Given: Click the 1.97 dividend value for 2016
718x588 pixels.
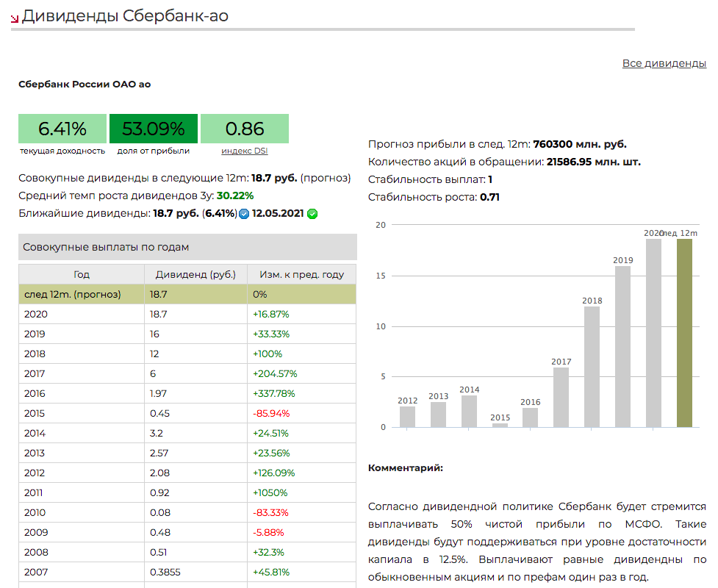Looking at the screenshot, I should [158, 393].
